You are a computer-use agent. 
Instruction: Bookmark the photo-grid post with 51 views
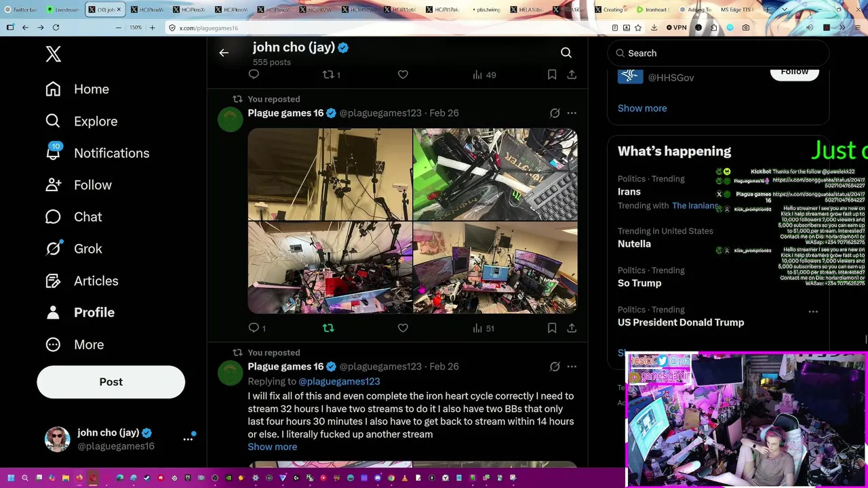[x=552, y=328]
